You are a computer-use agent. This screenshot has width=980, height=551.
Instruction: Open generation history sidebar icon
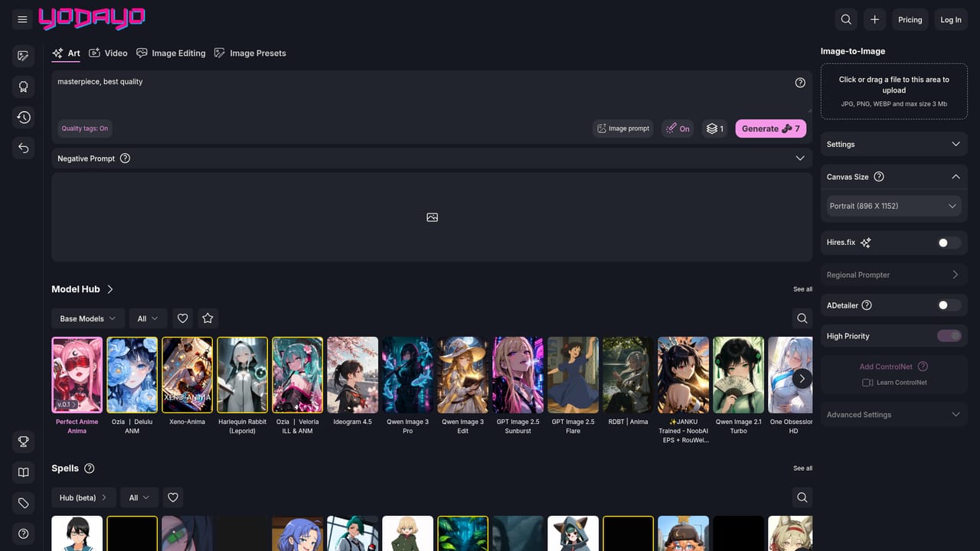(23, 117)
